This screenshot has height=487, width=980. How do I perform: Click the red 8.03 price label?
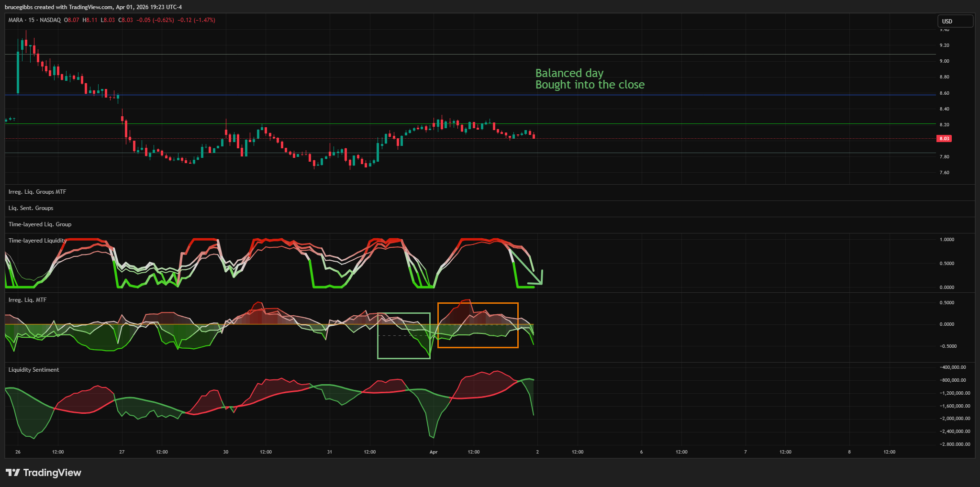tap(944, 139)
